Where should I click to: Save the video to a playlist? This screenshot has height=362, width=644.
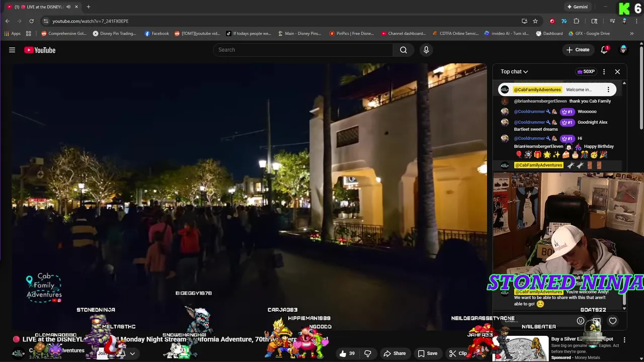point(427,353)
